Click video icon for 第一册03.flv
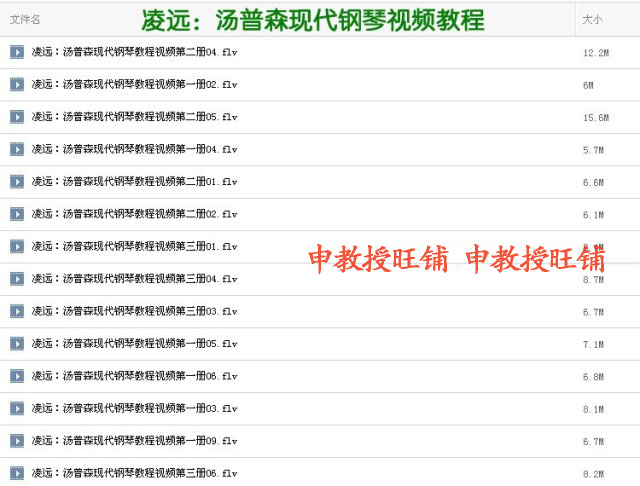The image size is (640, 486). pyautogui.click(x=17, y=408)
